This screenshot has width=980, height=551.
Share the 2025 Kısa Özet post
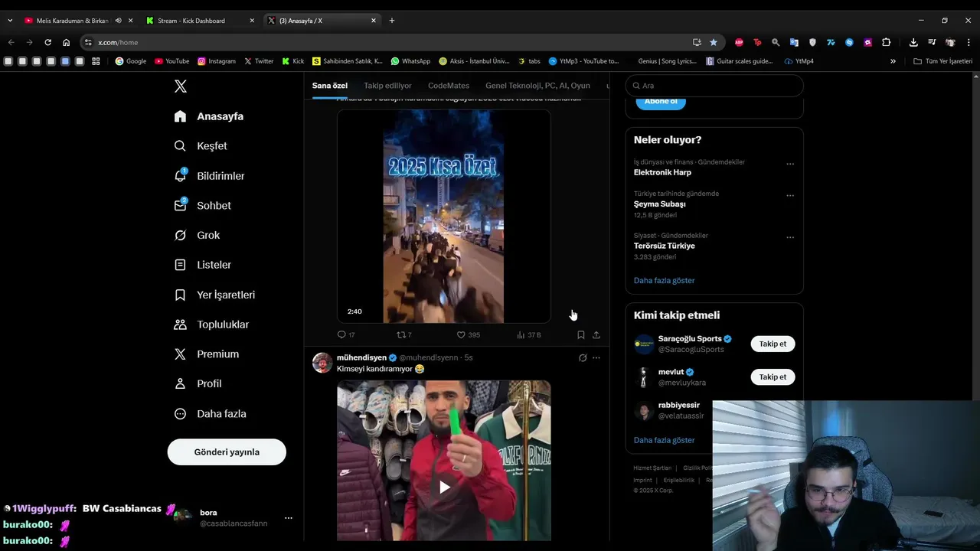click(x=596, y=335)
